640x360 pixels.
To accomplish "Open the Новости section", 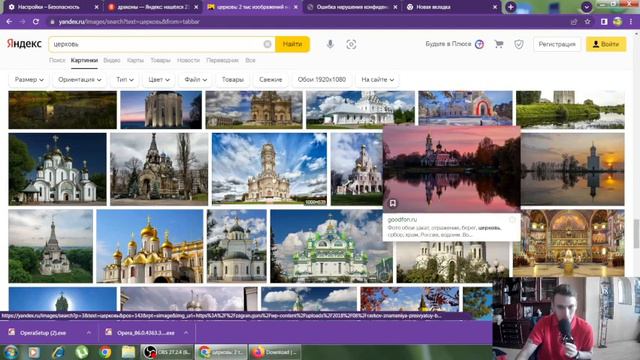I will (188, 60).
